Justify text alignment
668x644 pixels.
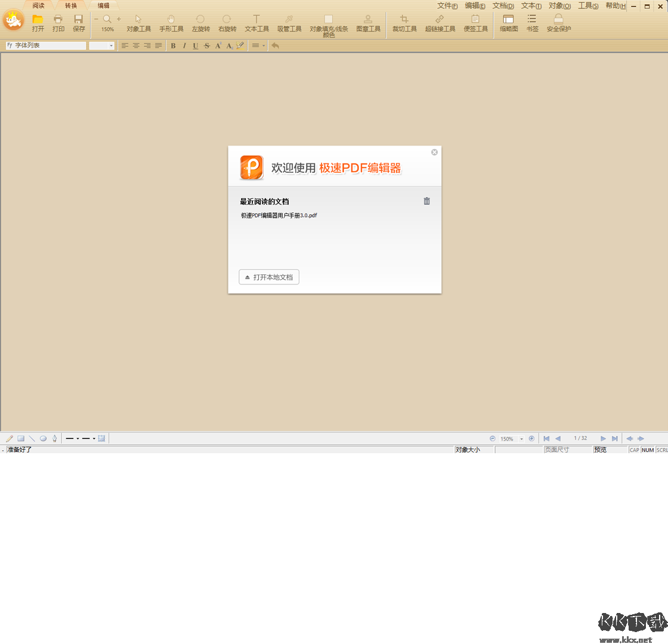(x=158, y=45)
